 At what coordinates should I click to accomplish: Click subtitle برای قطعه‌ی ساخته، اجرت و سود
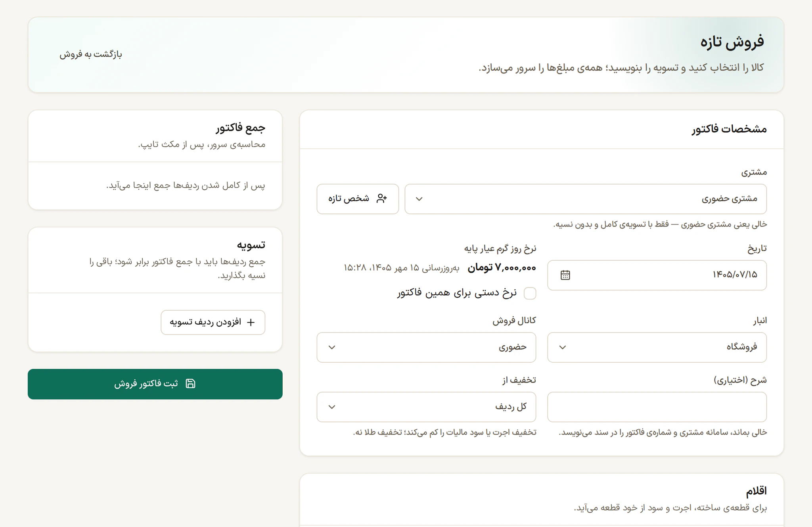pos(670,508)
